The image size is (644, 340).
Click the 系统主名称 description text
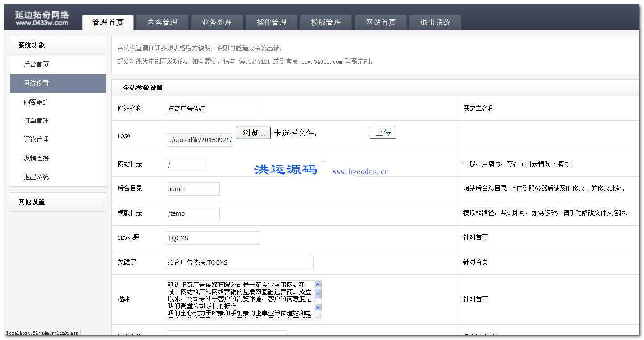point(479,108)
